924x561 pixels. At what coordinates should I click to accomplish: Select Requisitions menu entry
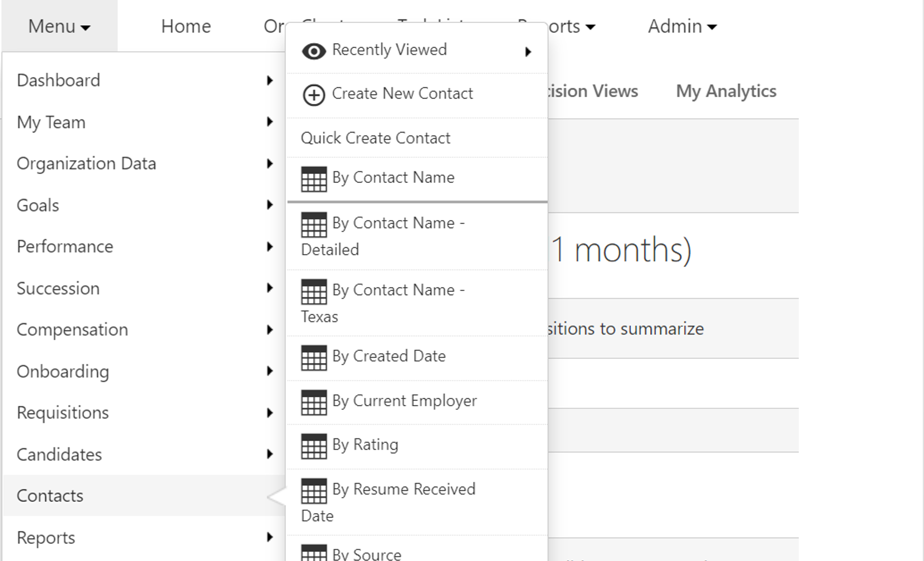(144, 413)
